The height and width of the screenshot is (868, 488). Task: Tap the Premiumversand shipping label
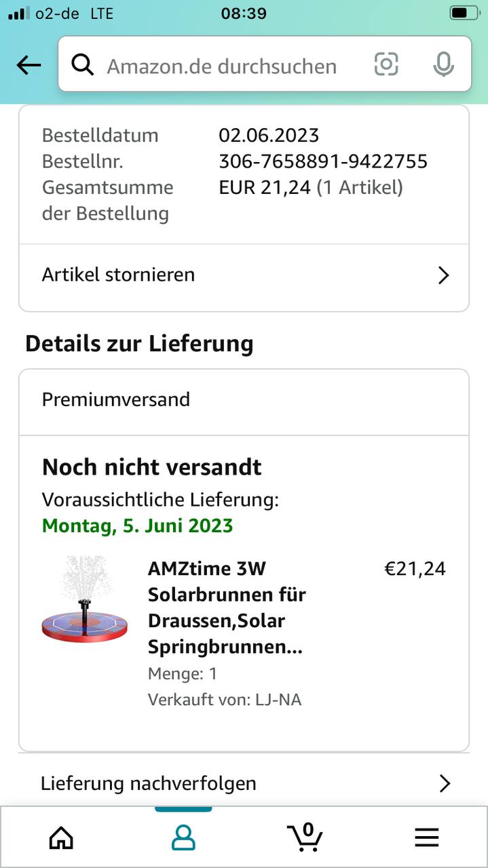[116, 399]
